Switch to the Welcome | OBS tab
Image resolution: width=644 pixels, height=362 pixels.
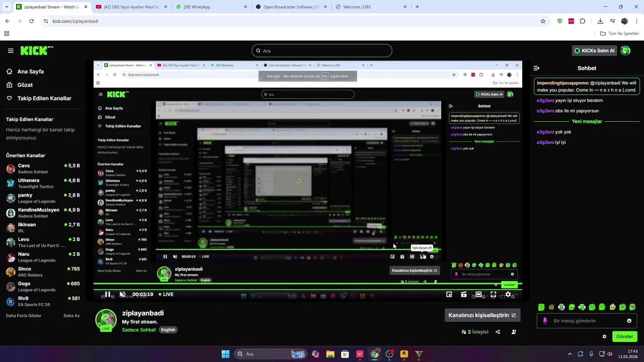point(371,7)
